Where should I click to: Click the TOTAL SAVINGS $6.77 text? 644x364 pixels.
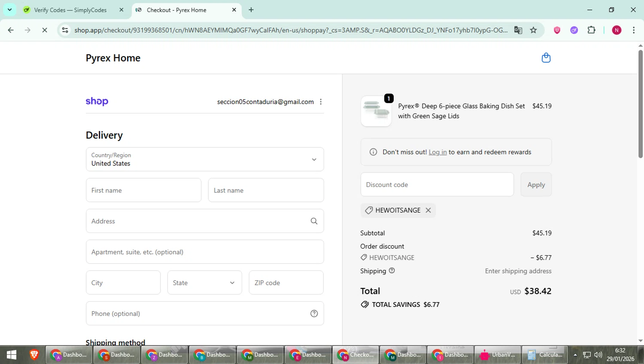coord(406,305)
